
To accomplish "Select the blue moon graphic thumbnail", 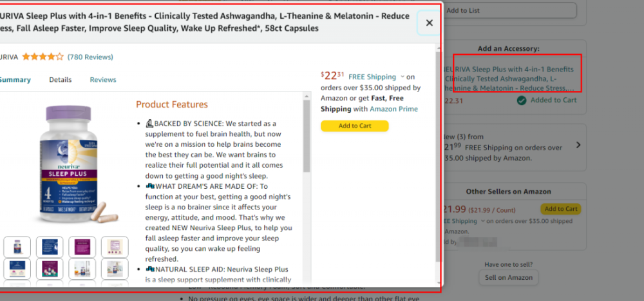I will pos(50,247).
